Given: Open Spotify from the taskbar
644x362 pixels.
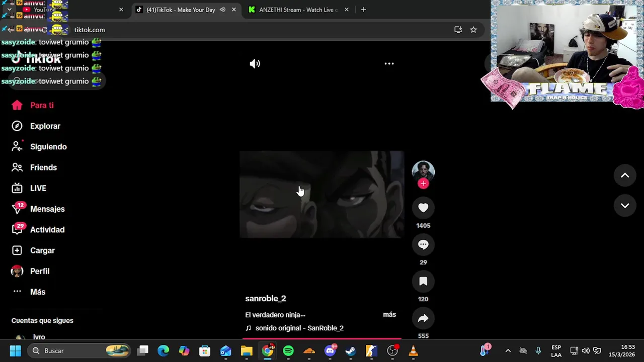Looking at the screenshot, I should click(288, 350).
